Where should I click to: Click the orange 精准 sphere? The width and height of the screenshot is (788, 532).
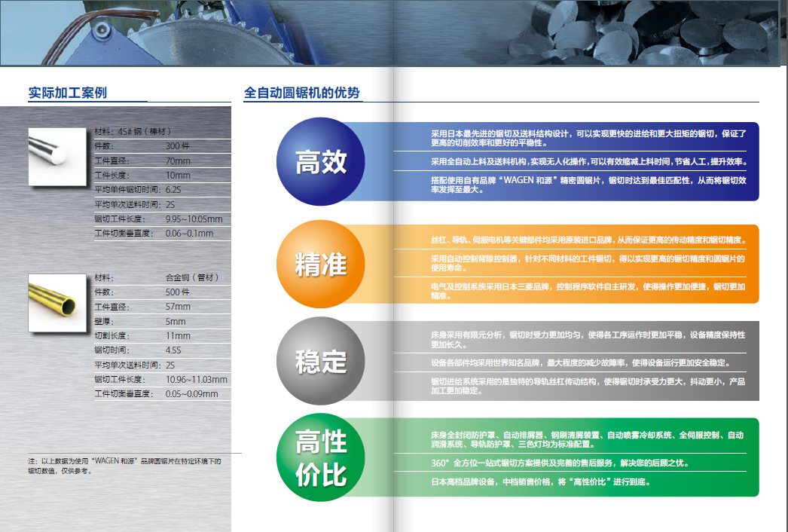click(321, 264)
